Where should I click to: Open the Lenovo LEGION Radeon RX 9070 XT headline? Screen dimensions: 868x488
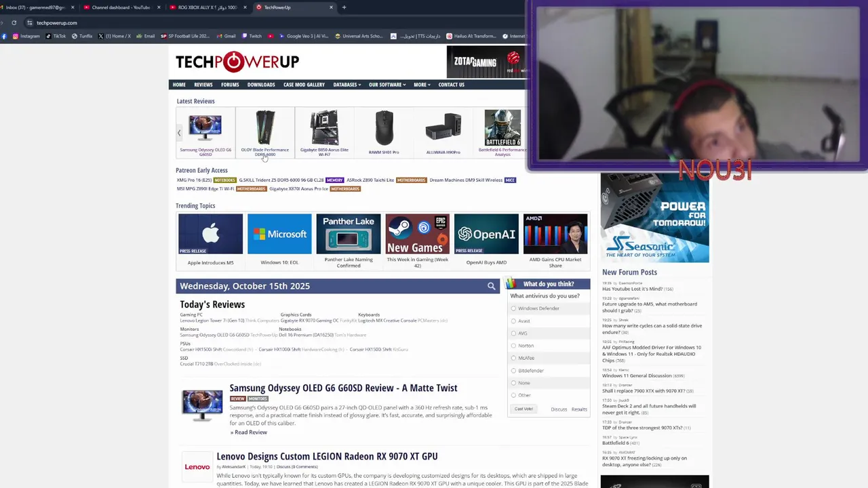coord(327,456)
